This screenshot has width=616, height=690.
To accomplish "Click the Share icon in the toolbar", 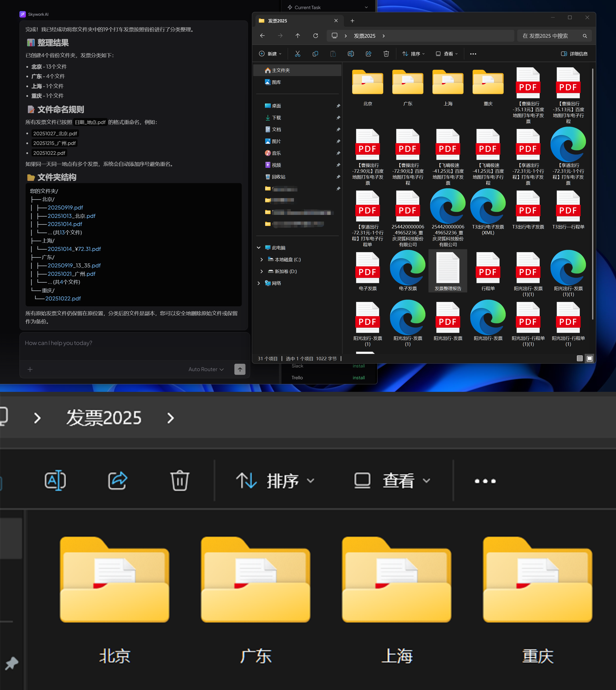I will pos(369,53).
